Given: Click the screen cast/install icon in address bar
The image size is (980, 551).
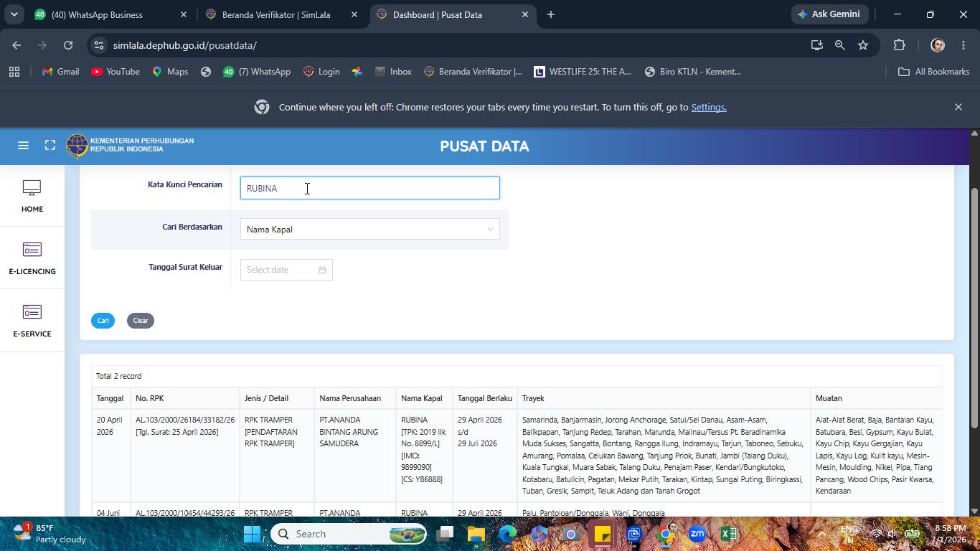Looking at the screenshot, I should [816, 45].
